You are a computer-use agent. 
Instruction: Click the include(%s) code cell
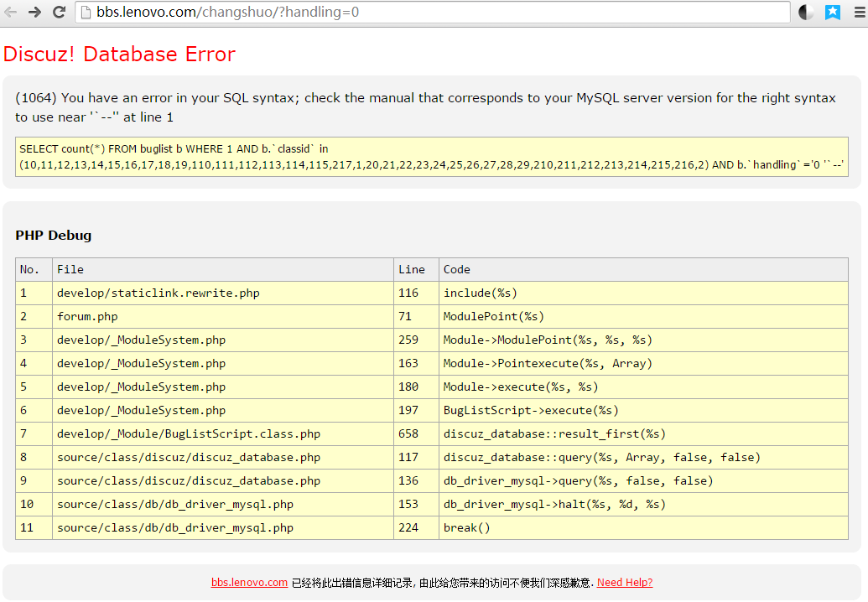click(643, 293)
